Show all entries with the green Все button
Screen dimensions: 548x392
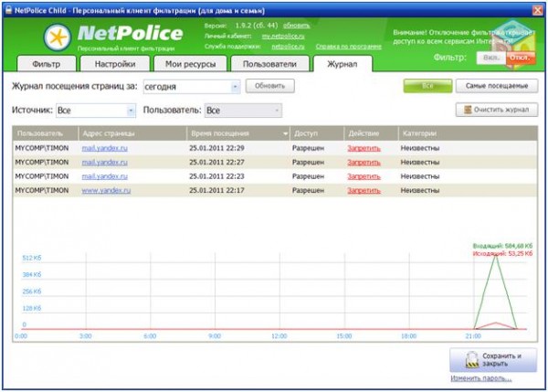coord(427,86)
